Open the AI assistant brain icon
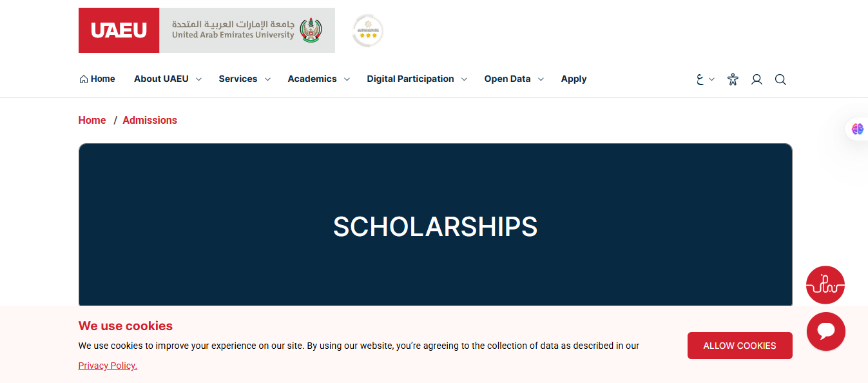The height and width of the screenshot is (383, 868). 857,129
